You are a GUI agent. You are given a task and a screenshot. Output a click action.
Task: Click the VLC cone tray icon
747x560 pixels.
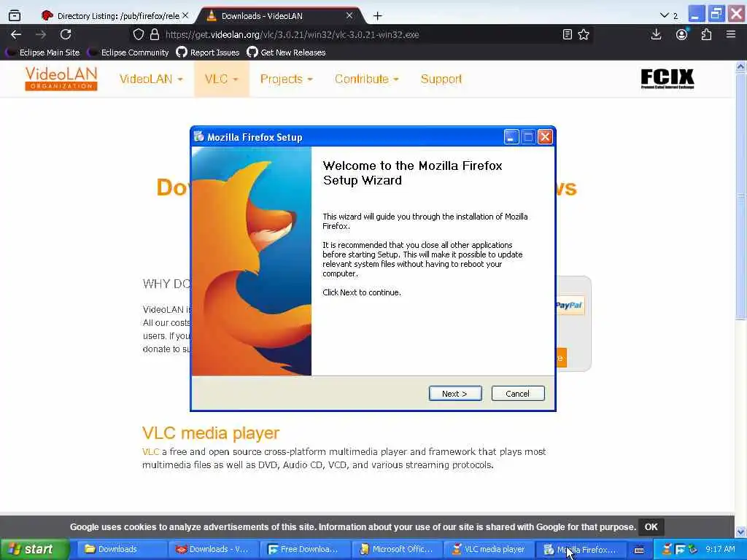(x=667, y=550)
